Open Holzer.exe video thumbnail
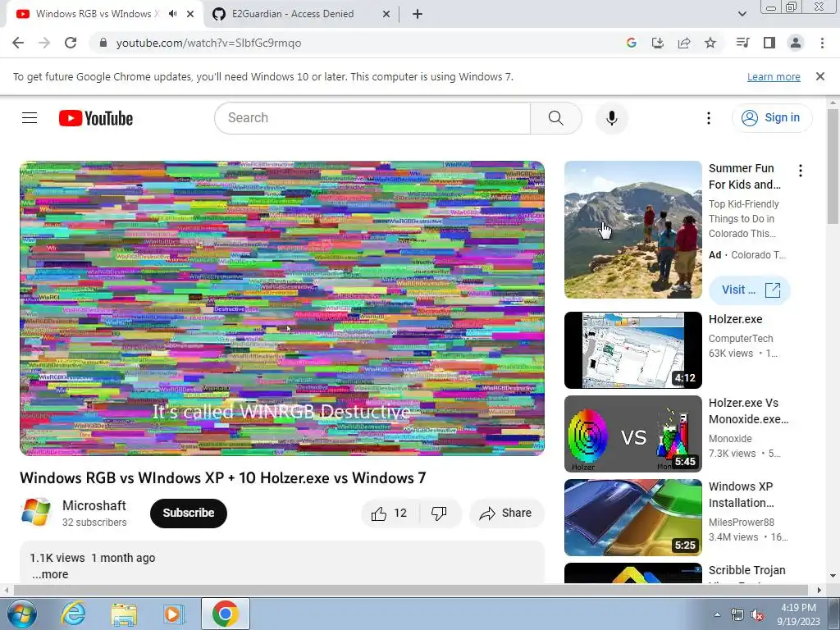 point(632,349)
